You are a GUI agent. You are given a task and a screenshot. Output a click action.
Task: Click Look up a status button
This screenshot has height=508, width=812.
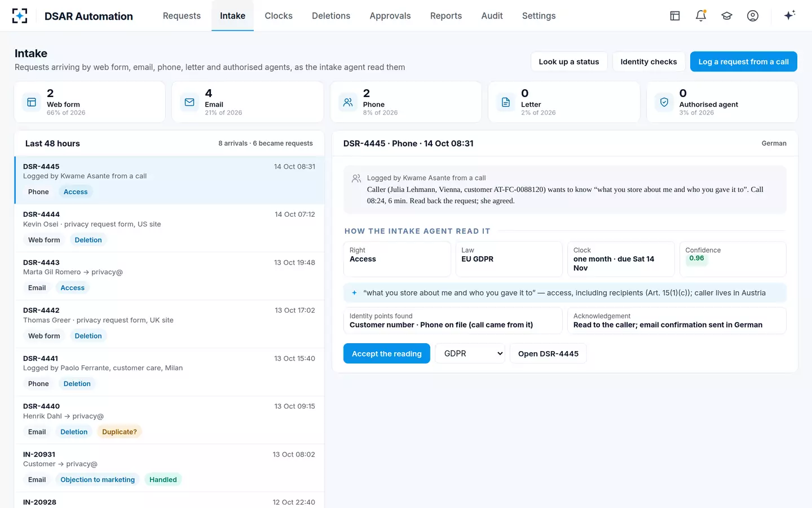569,62
